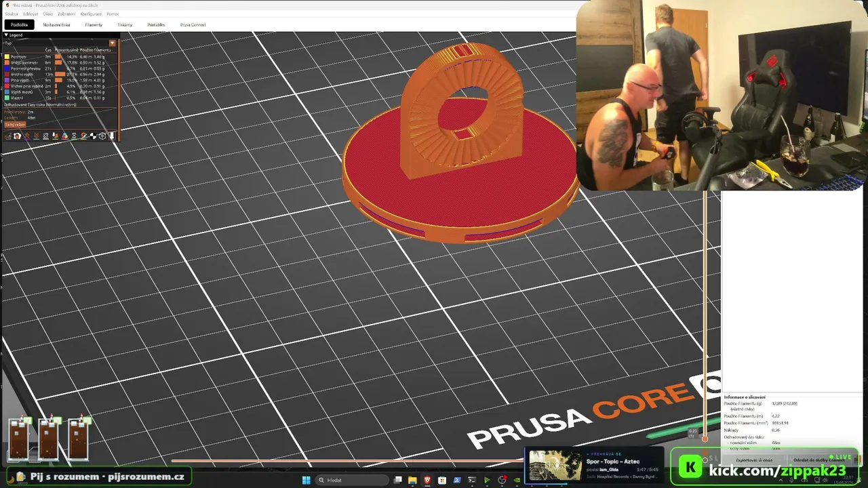The width and height of the screenshot is (868, 488).
Task: Switch to the Tiskárny tab
Action: pos(125,25)
